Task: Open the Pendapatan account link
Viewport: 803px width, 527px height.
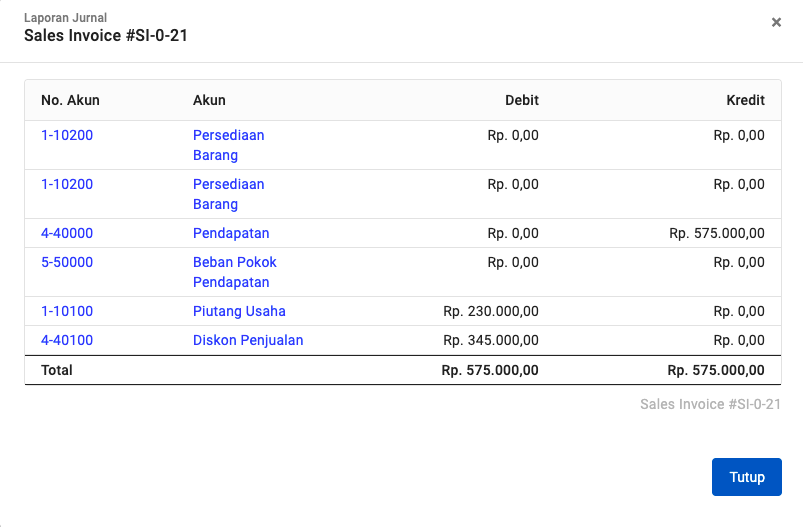Action: point(231,233)
